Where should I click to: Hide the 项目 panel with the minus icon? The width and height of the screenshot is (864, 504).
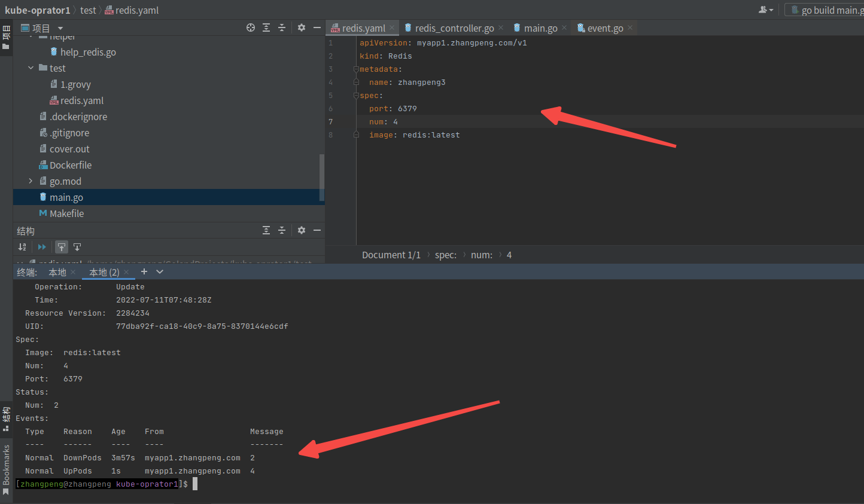pyautogui.click(x=317, y=28)
